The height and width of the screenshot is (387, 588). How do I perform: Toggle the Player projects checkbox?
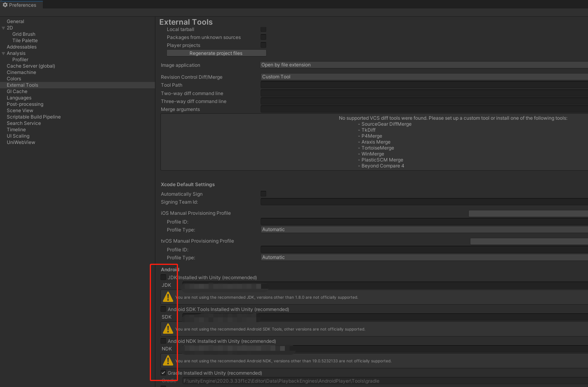pos(263,45)
